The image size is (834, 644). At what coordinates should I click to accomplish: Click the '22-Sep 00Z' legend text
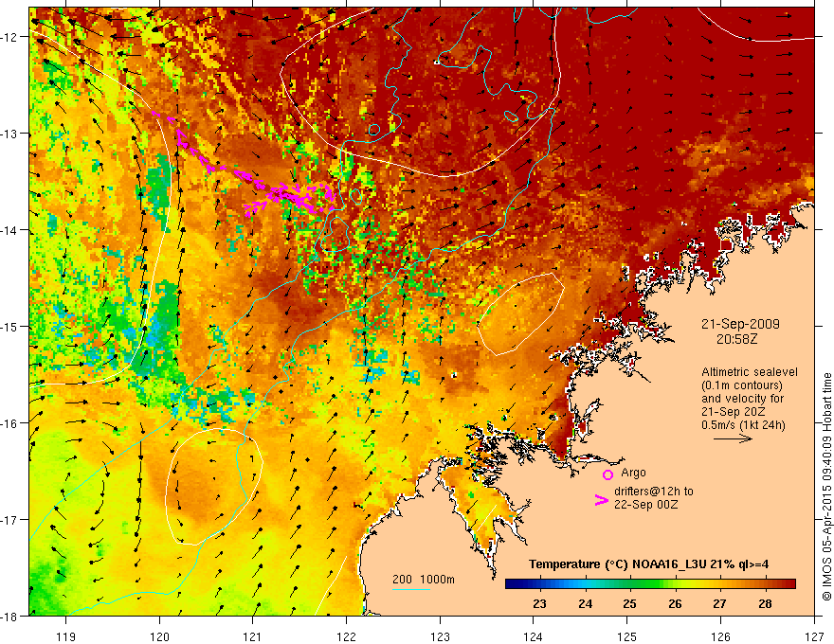645,505
